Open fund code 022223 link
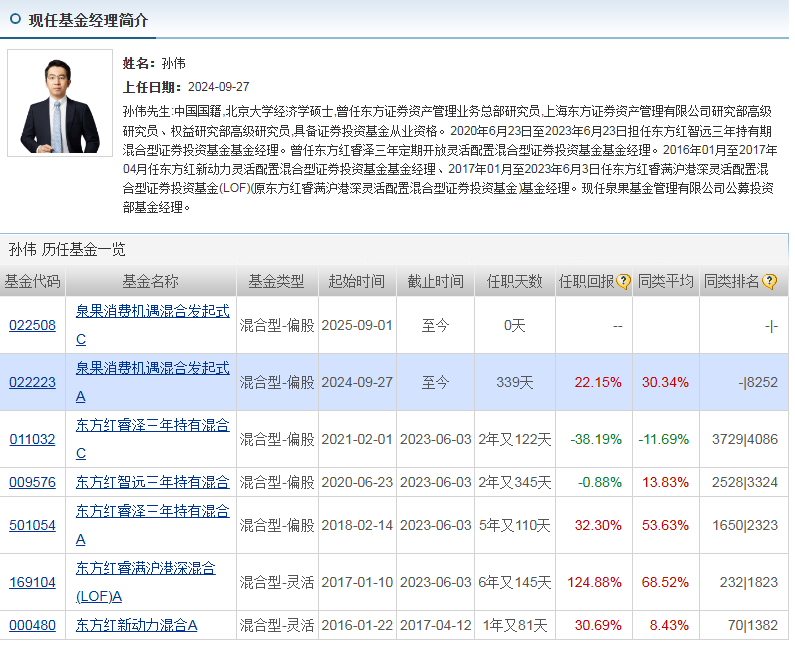Screen dimensions: 795x649 (32, 382)
